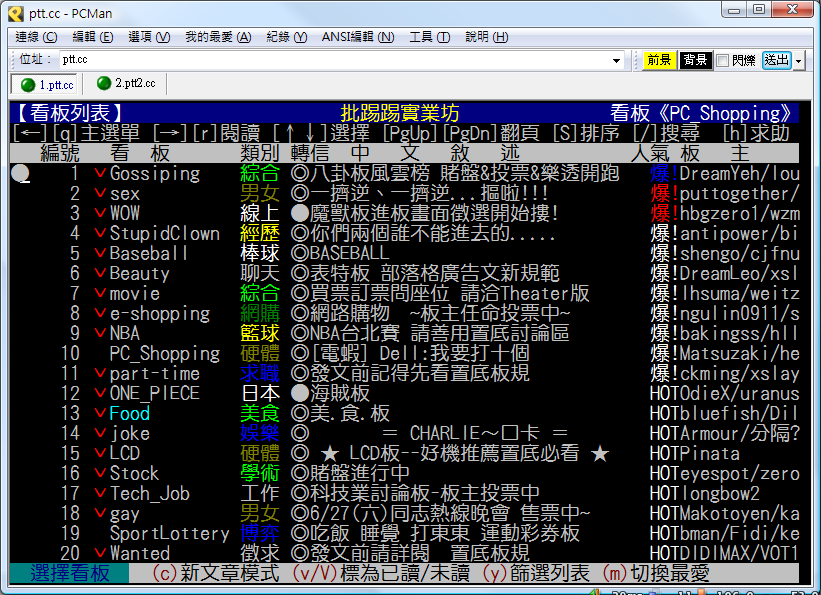Click (m)切換最愛 in bottom bar
The image size is (821, 595).
pos(657,573)
